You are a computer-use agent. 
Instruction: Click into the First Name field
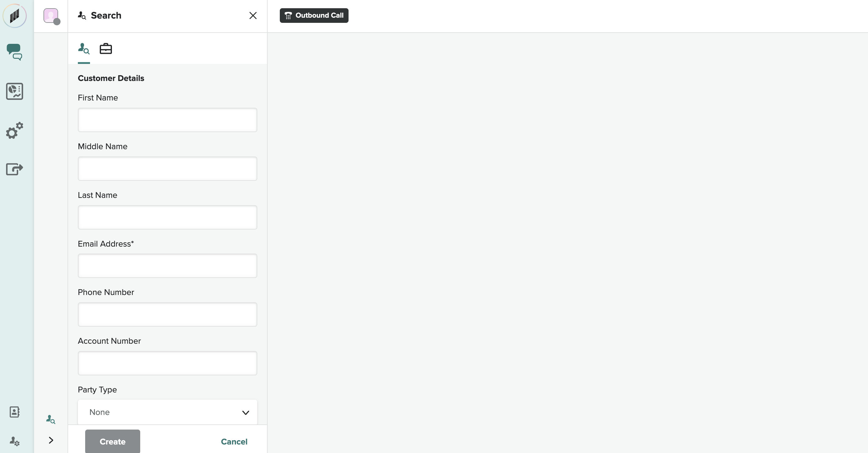[x=167, y=120]
